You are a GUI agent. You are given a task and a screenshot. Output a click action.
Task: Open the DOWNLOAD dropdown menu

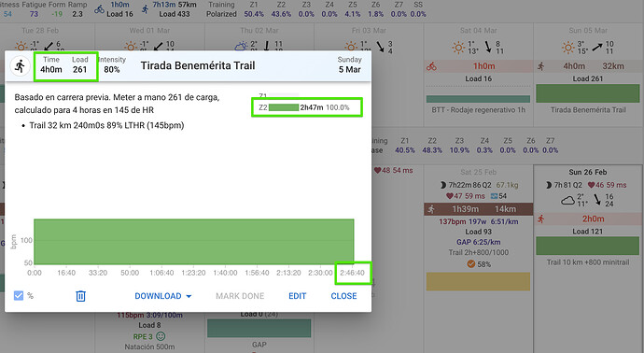tap(163, 296)
